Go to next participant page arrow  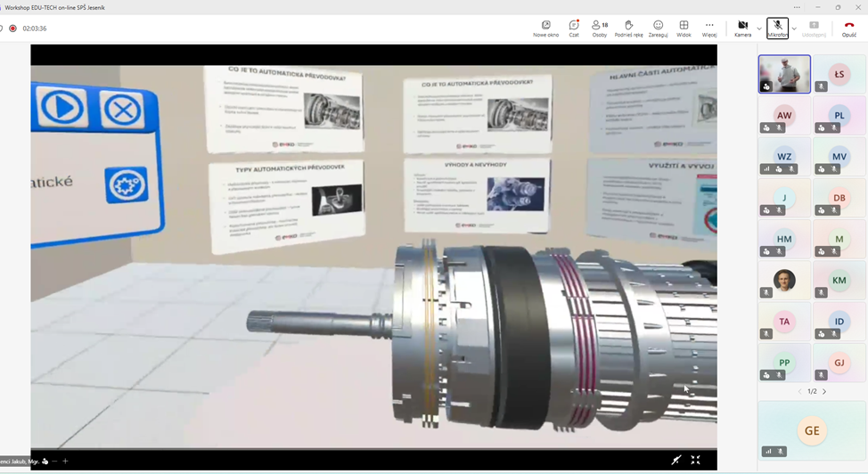(824, 391)
